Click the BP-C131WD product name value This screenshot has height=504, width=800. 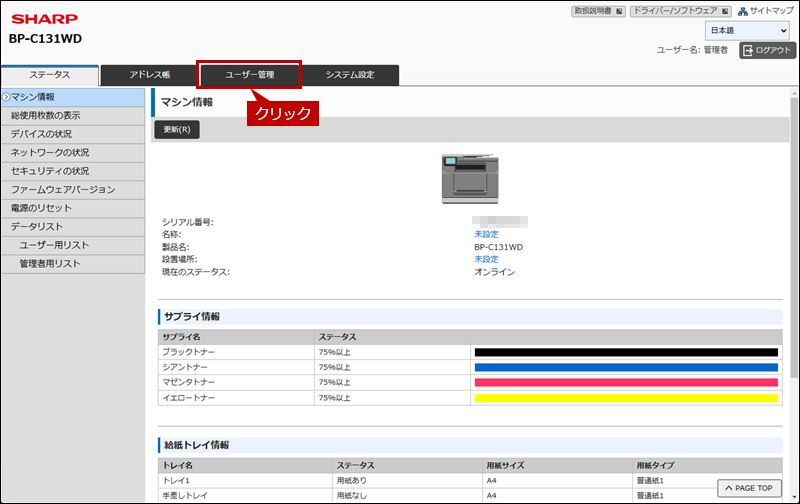(x=498, y=247)
